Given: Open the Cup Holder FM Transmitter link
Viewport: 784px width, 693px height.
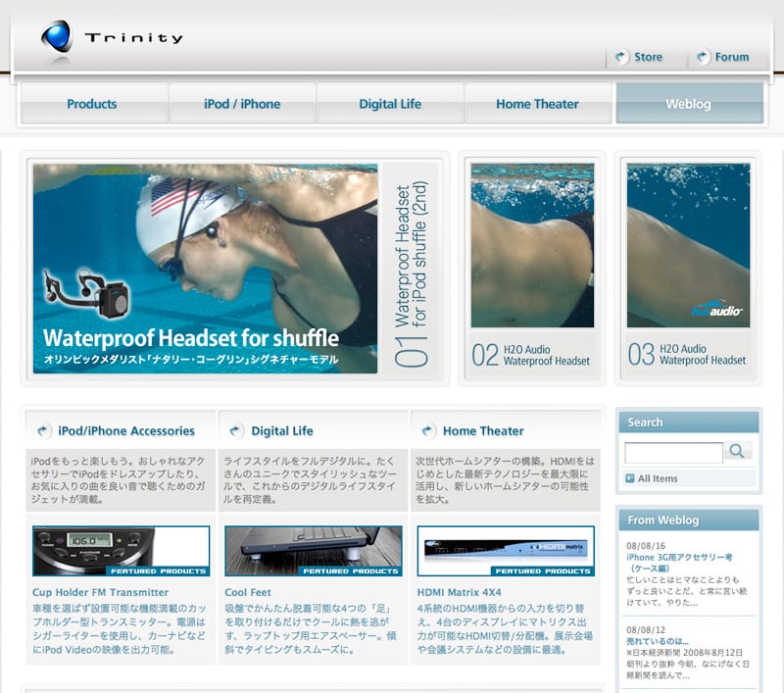Looking at the screenshot, I should 100,592.
